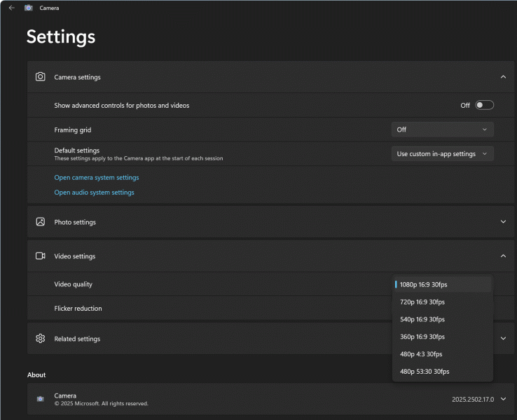Image resolution: width=517 pixels, height=420 pixels.
Task: Pick 360p 16:9 30fps from the list
Action: coord(422,337)
